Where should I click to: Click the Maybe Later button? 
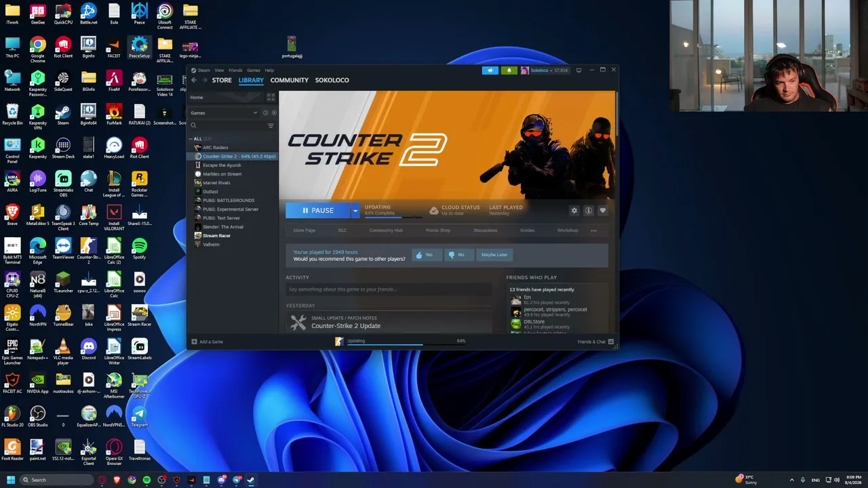pos(494,255)
